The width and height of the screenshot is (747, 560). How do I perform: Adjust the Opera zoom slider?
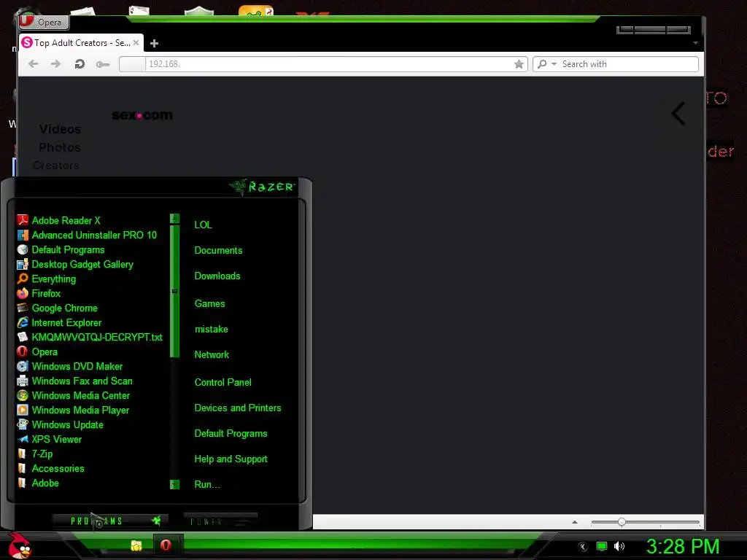(622, 522)
